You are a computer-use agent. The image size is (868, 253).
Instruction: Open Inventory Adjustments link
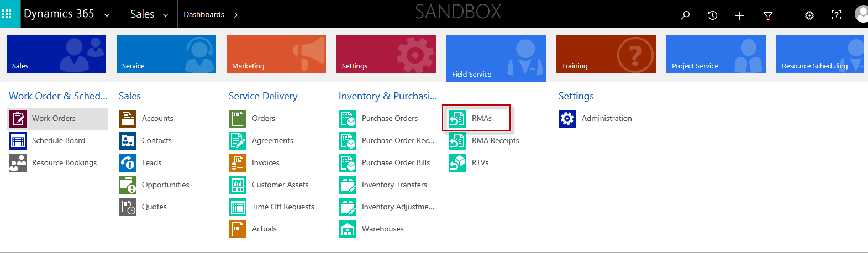click(x=398, y=207)
